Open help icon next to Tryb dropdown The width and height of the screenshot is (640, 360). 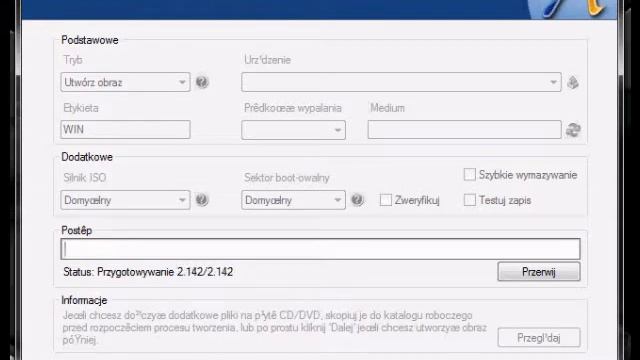tap(202, 82)
